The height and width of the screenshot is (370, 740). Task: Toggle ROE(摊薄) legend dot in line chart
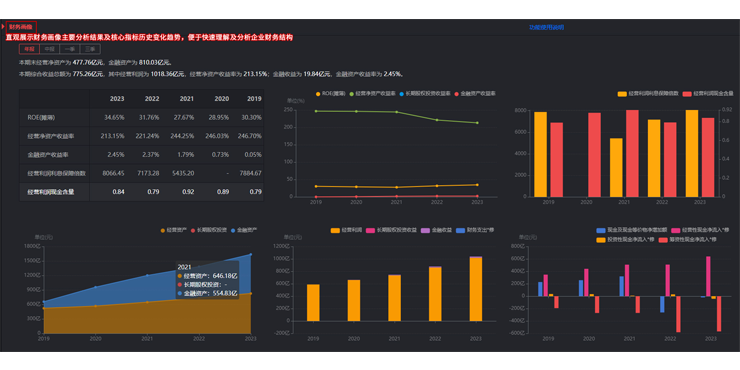pyautogui.click(x=318, y=94)
